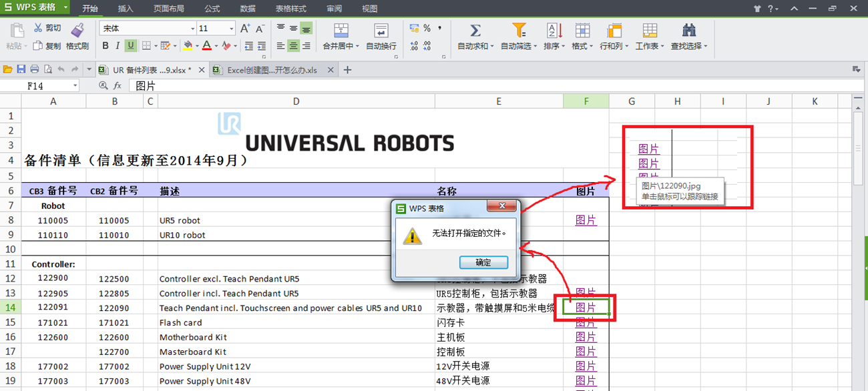This screenshot has height=391, width=868.
Task: Decrease font size with the A- icon
Action: tap(260, 28)
